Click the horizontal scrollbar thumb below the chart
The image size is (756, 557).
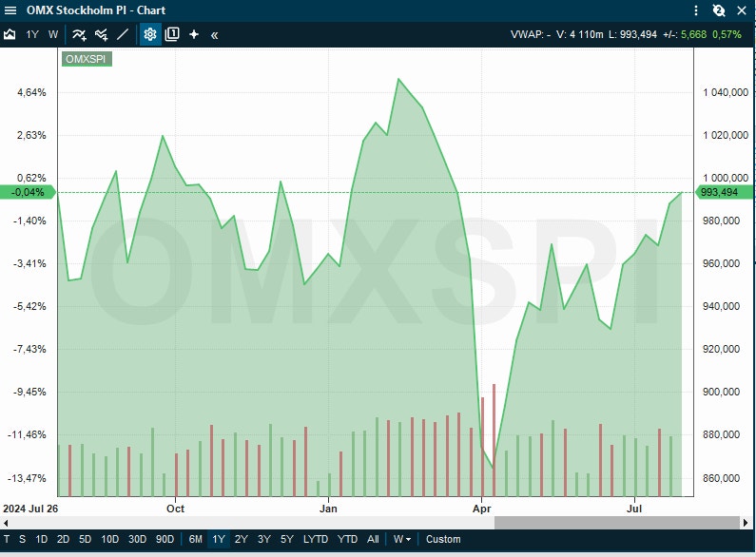click(615, 522)
